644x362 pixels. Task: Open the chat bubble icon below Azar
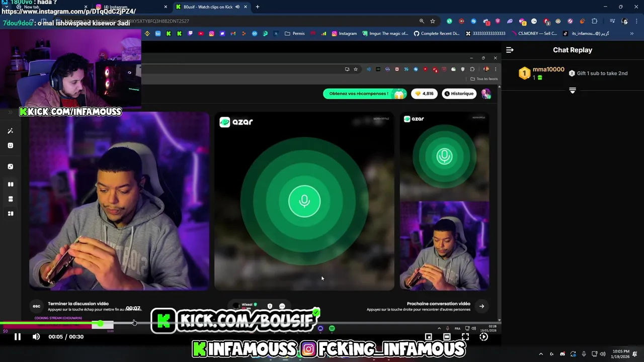point(282,306)
